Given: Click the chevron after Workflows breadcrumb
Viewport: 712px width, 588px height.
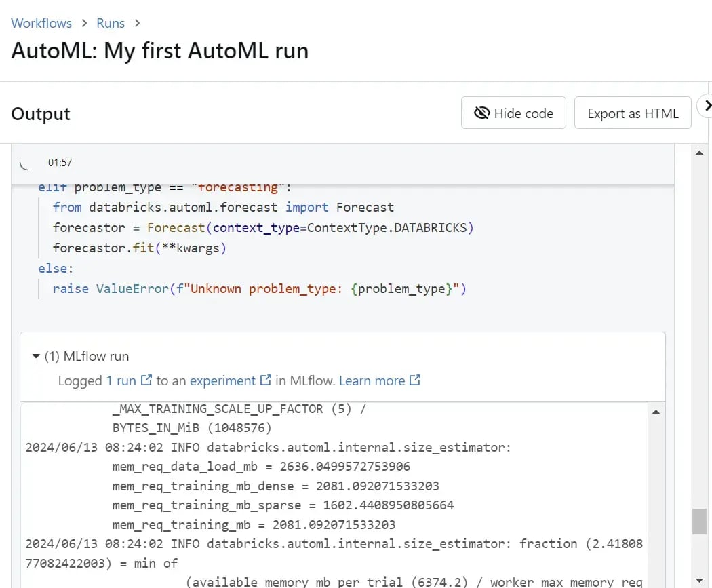Looking at the screenshot, I should (x=85, y=24).
